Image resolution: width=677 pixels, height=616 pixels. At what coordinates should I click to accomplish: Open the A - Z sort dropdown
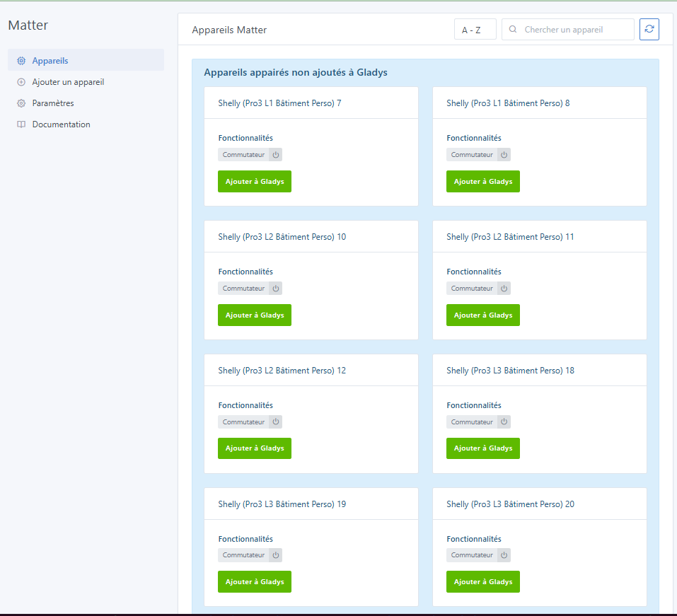(475, 30)
